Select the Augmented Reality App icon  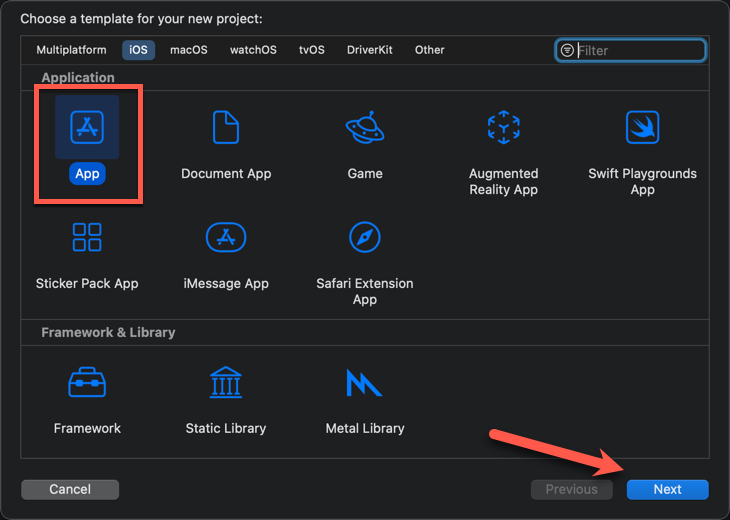(x=503, y=127)
